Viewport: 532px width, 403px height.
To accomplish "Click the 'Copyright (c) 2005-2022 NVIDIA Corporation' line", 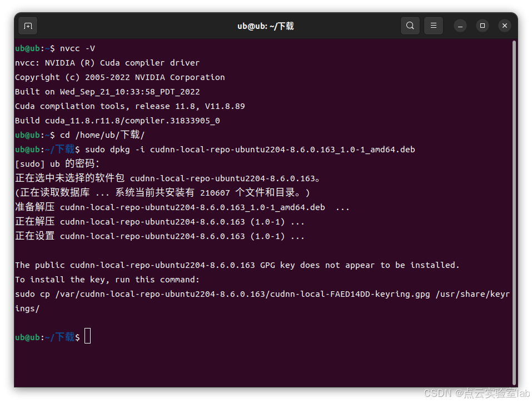I will coord(120,78).
